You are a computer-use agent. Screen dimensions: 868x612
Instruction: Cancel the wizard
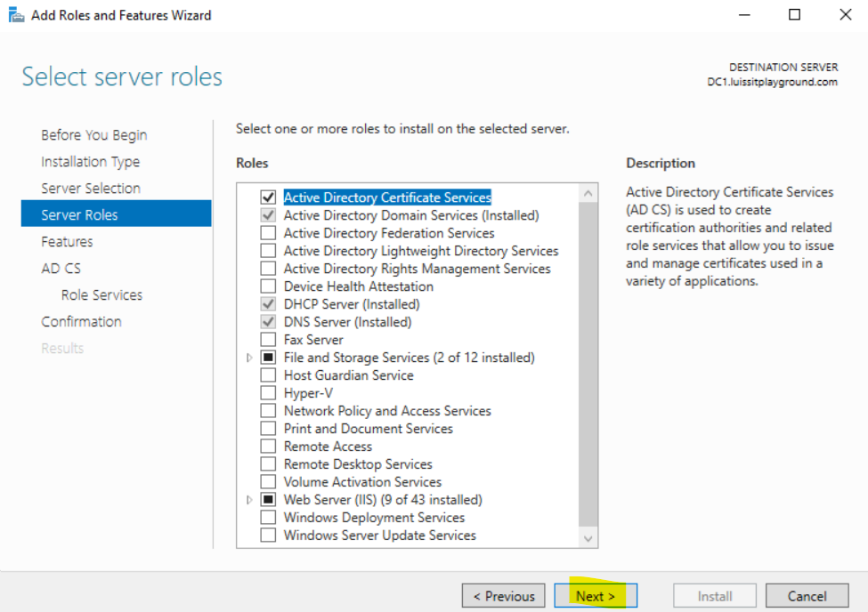pos(807,596)
